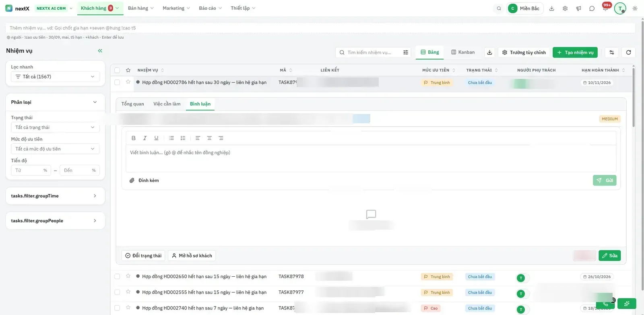Open the column settings sliders icon
This screenshot has height=315, width=644.
coord(612,52)
